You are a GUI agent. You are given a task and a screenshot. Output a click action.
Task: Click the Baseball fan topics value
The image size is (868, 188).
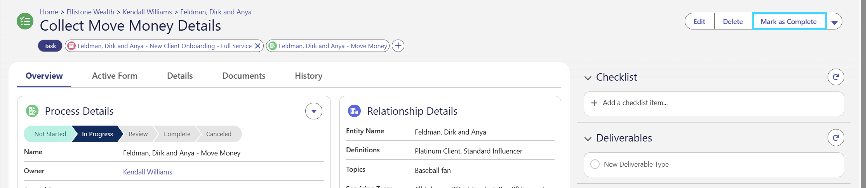(433, 170)
